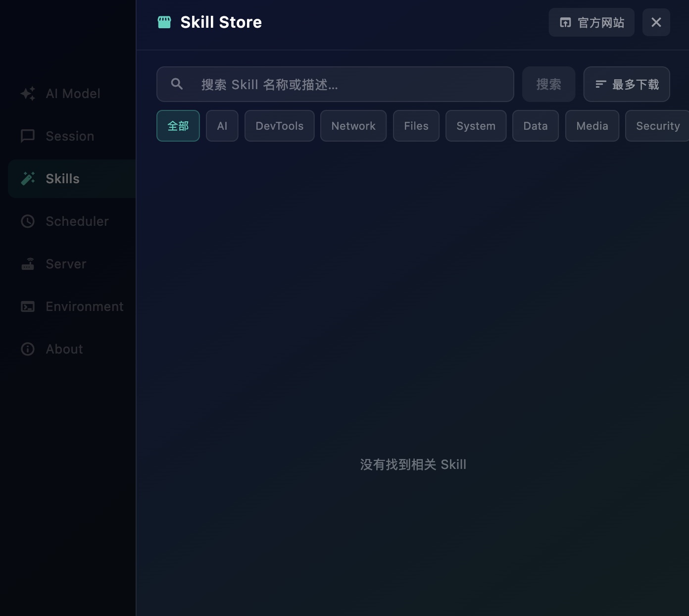Select the AI category filter
This screenshot has width=689, height=616.
(222, 126)
